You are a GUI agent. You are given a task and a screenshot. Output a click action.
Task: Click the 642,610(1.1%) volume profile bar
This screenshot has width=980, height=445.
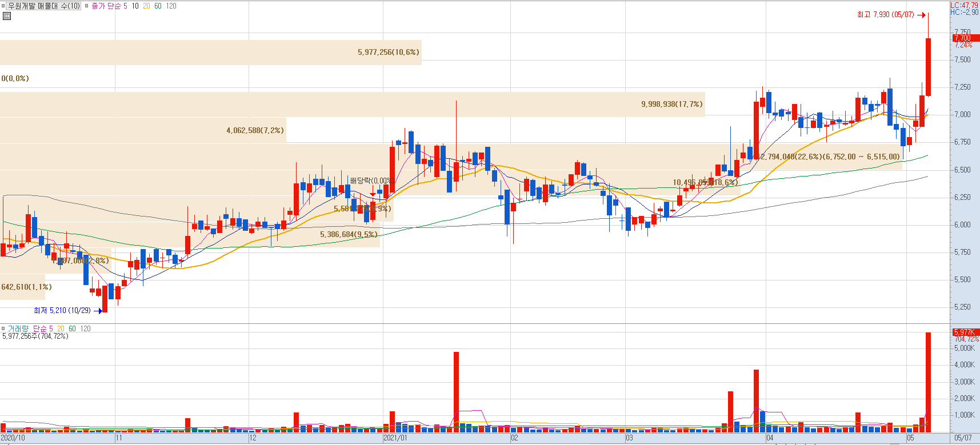click(x=22, y=287)
